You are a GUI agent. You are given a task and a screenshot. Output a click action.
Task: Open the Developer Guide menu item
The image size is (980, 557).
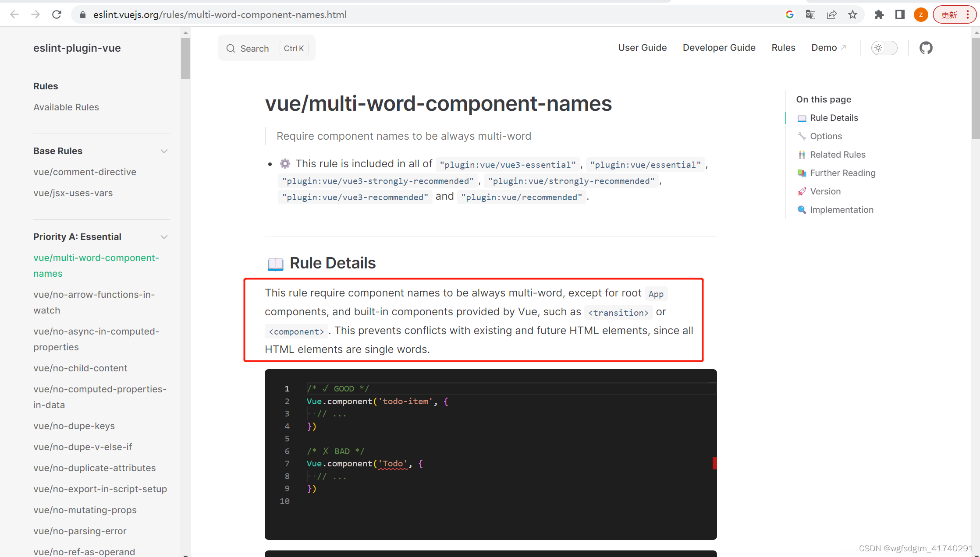click(719, 48)
